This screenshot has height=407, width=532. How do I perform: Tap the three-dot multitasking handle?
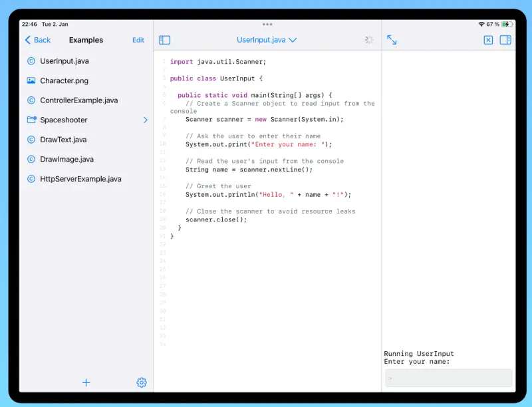[267, 25]
